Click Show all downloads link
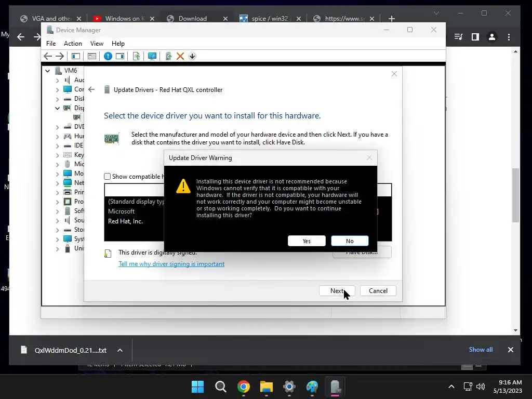532x399 pixels. coord(481,350)
